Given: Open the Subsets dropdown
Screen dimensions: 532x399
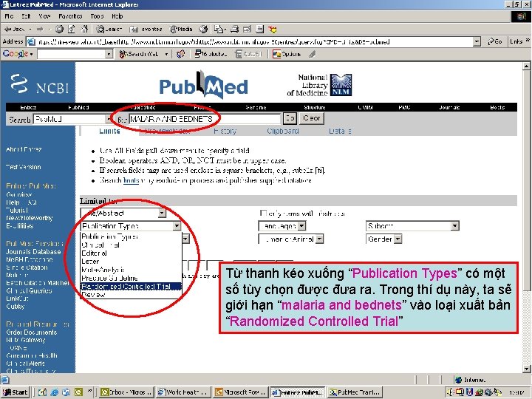Looking at the screenshot, I should pyautogui.click(x=412, y=226).
